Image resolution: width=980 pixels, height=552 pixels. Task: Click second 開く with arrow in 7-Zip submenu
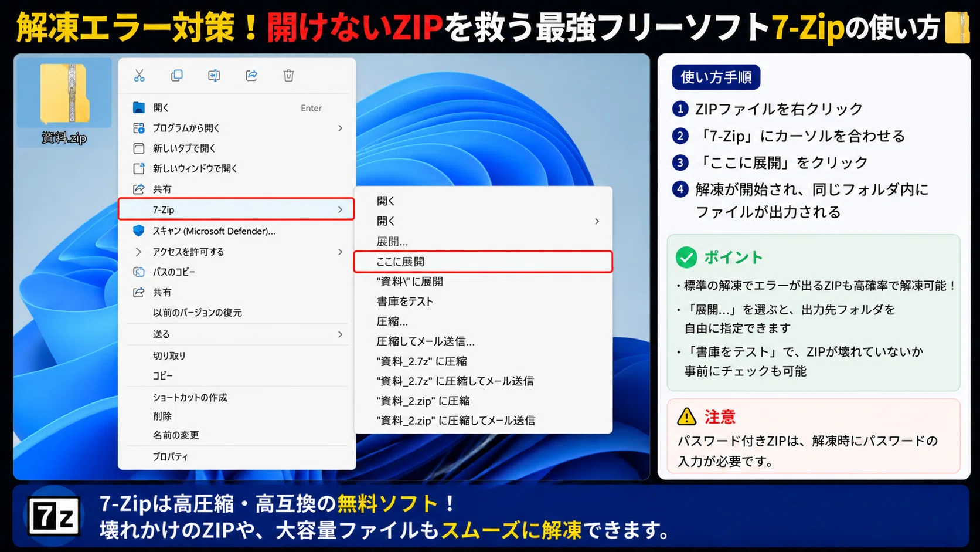coord(483,221)
